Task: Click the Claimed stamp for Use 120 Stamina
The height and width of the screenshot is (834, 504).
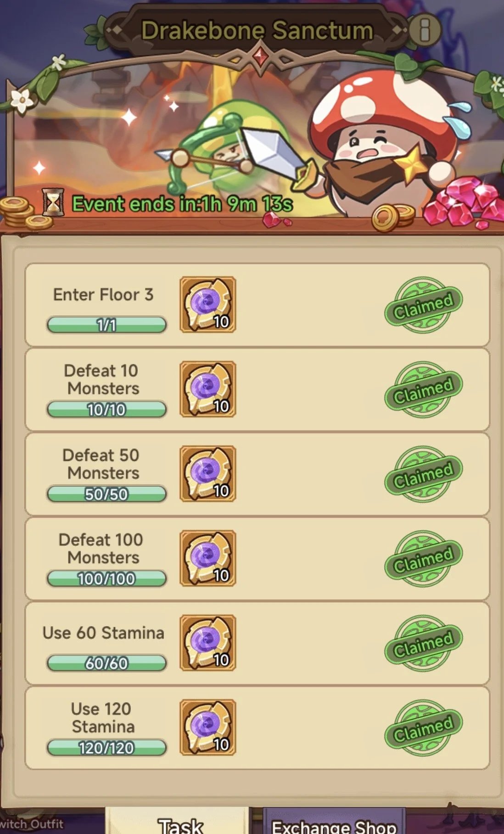Action: click(x=423, y=728)
